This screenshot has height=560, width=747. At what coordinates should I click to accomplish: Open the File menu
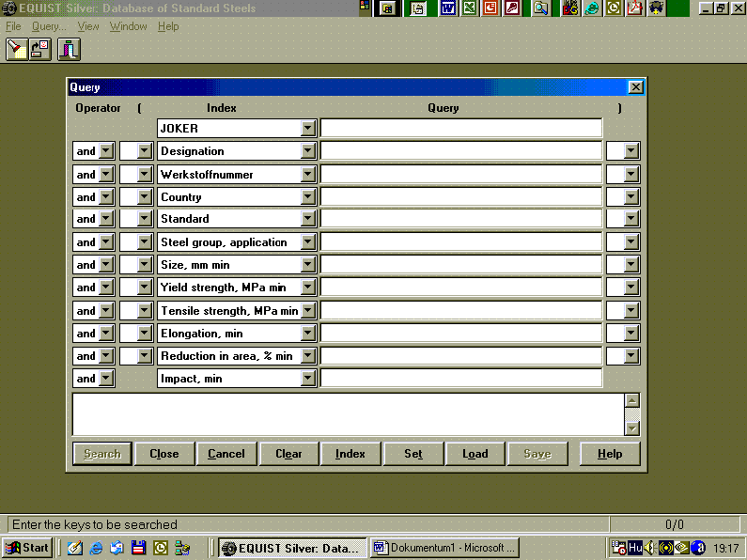(x=13, y=26)
